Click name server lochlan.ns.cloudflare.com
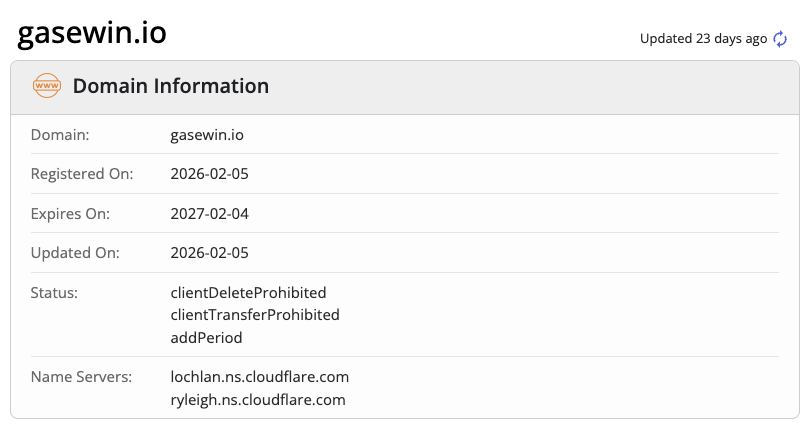Image resolution: width=811 pixels, height=425 pixels. pyautogui.click(x=259, y=377)
